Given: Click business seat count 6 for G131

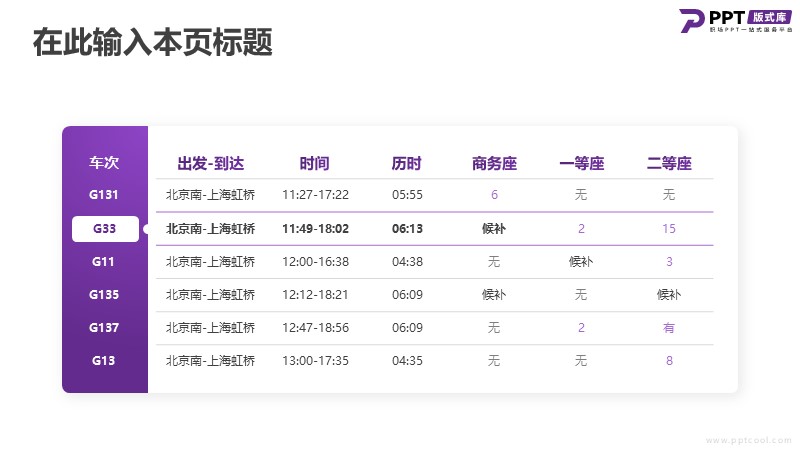Looking at the screenshot, I should coord(494,195).
